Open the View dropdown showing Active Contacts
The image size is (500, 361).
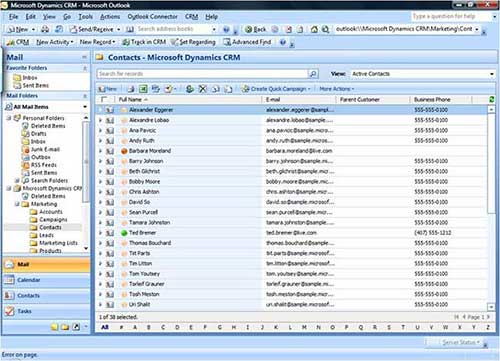point(422,74)
